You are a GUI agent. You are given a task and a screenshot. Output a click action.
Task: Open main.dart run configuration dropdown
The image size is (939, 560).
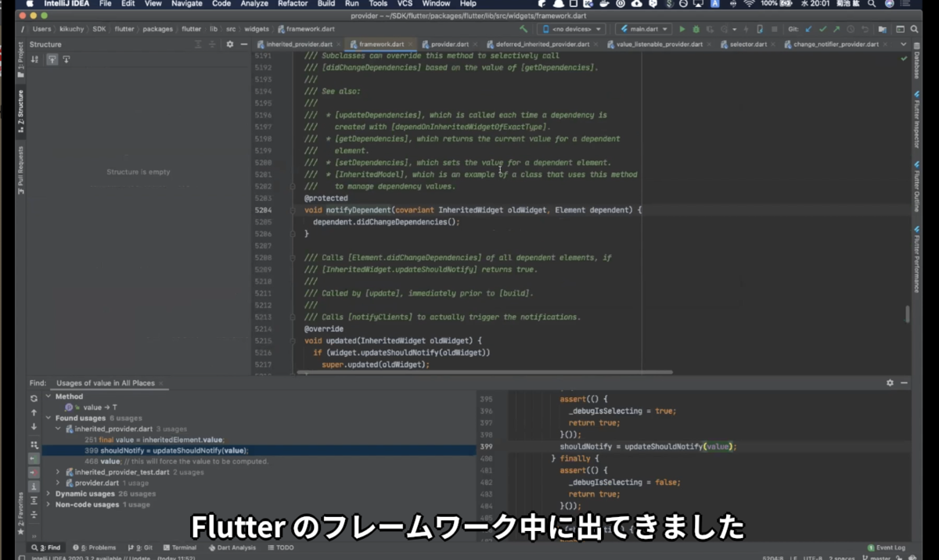tap(643, 29)
